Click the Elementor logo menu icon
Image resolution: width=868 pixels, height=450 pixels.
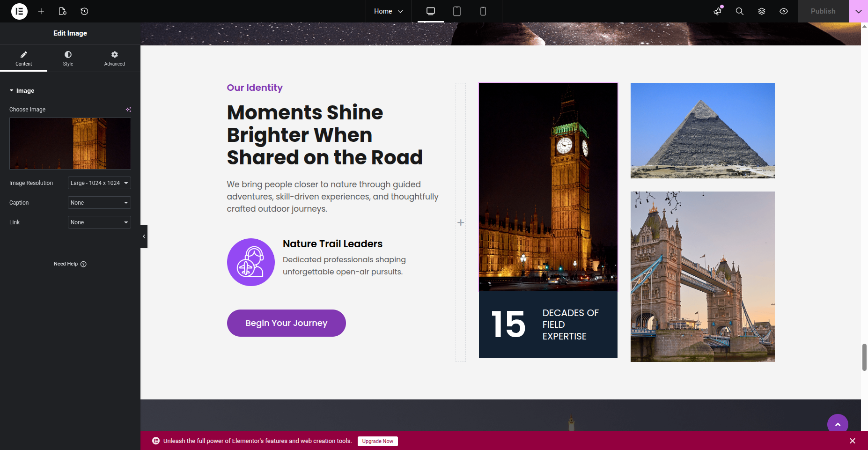click(19, 11)
